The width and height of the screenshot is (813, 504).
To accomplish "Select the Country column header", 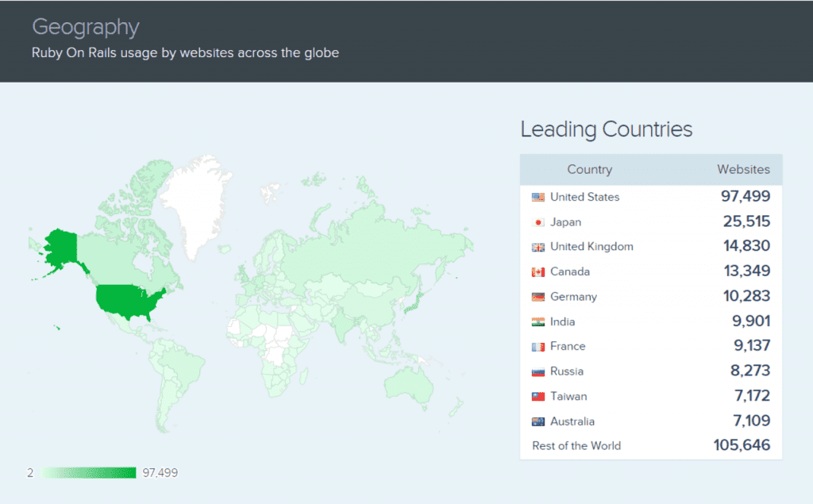I will point(589,169).
